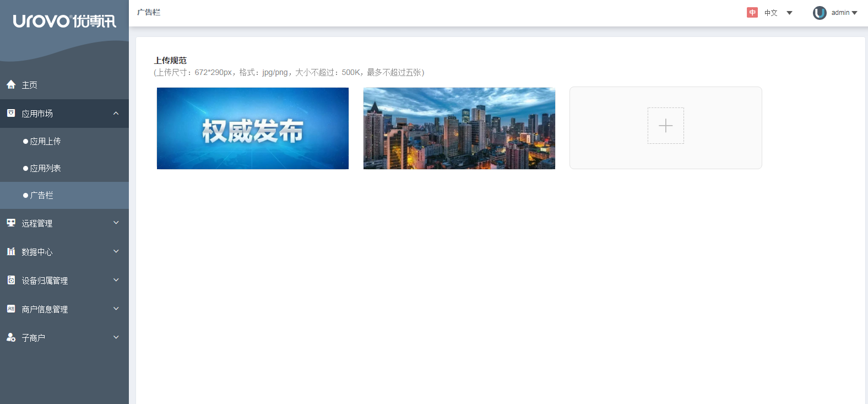Click the 应用市场 app market icon
868x404 pixels.
point(11,113)
